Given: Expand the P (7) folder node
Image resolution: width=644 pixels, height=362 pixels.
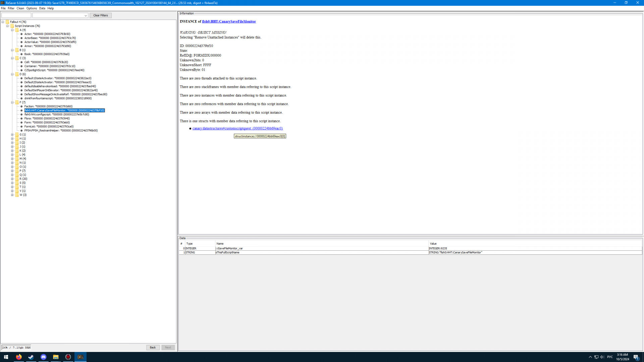Looking at the screenshot, I should point(12,171).
